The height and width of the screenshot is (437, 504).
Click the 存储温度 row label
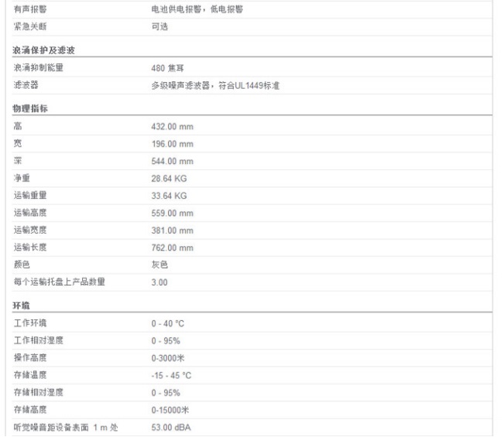[29, 375]
